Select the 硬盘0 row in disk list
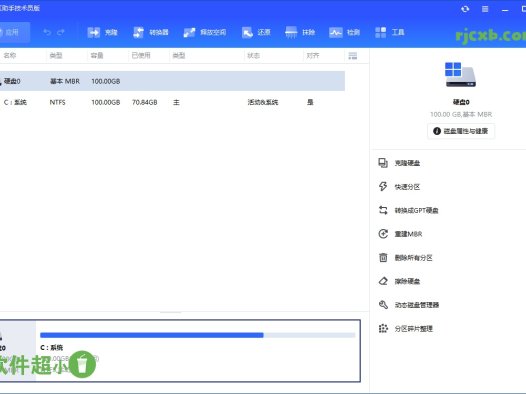The image size is (526, 394). (x=172, y=81)
